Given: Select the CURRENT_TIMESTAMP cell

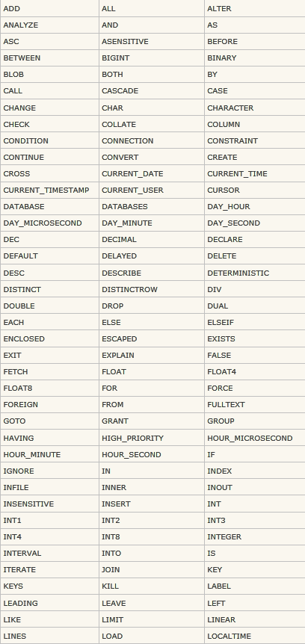Looking at the screenshot, I should pos(50,191).
